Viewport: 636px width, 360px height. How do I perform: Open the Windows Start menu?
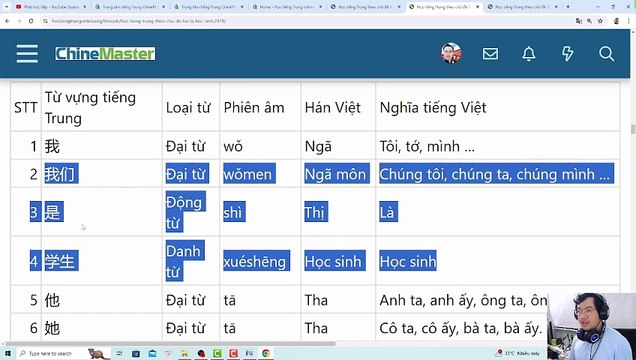tap(7, 354)
